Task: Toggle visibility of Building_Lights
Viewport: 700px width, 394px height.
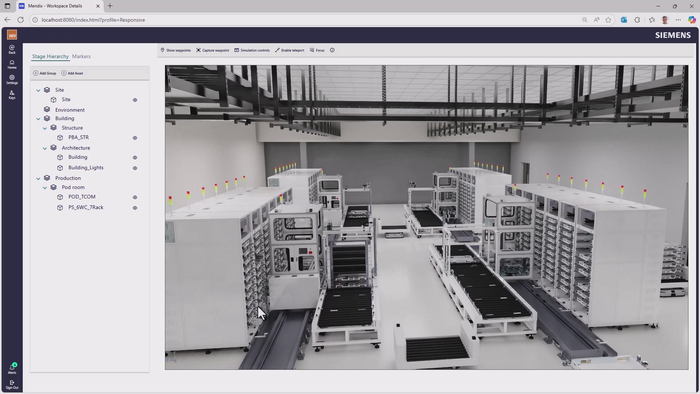Action: click(x=135, y=168)
